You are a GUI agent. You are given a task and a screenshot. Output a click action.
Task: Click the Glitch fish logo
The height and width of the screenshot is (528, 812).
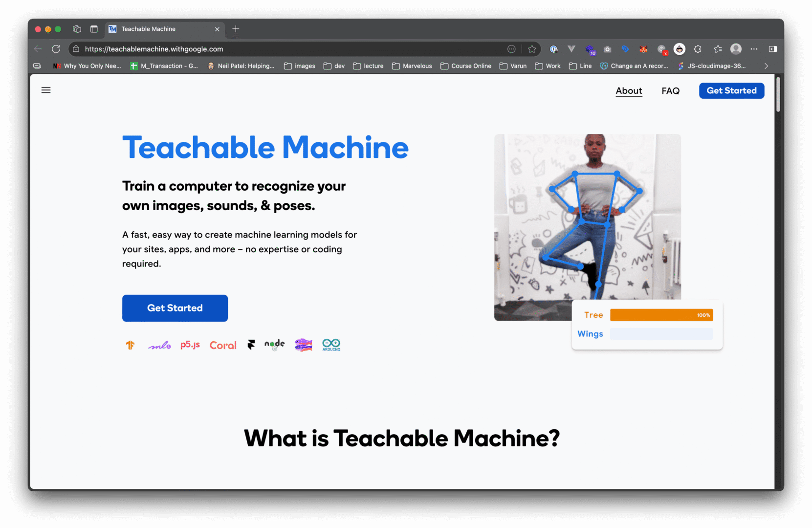[303, 345]
